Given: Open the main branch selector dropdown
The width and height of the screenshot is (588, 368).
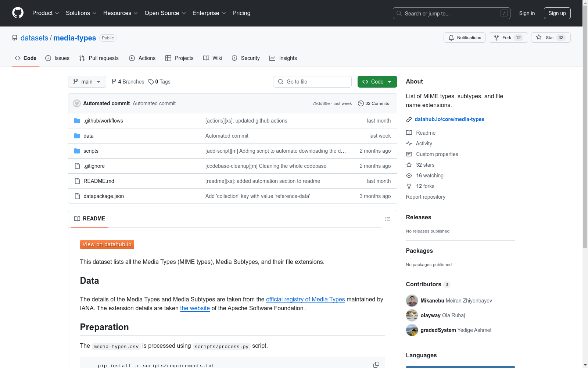Looking at the screenshot, I should 87,82.
